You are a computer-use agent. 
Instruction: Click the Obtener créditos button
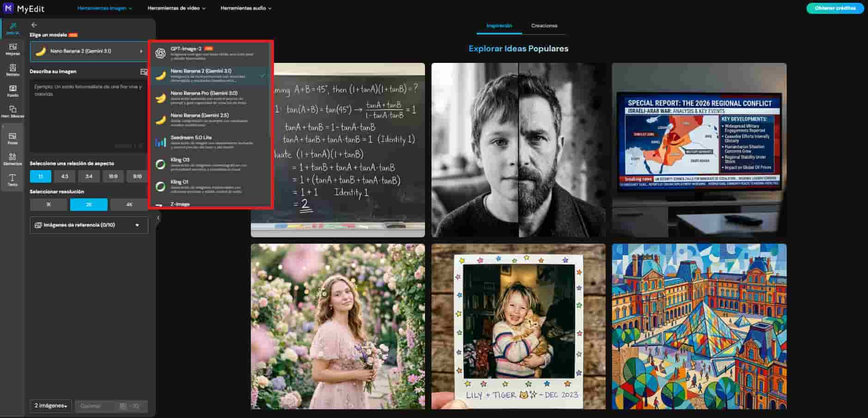pyautogui.click(x=835, y=8)
